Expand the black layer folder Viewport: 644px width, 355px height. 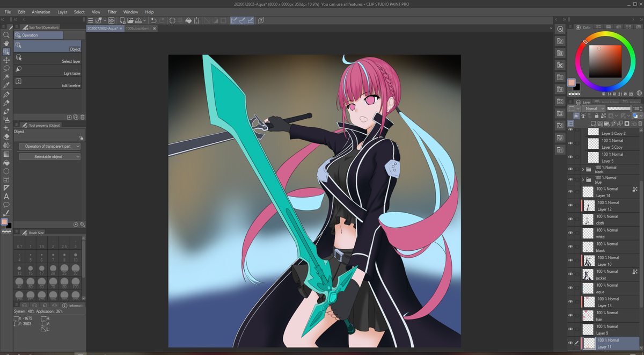583,169
